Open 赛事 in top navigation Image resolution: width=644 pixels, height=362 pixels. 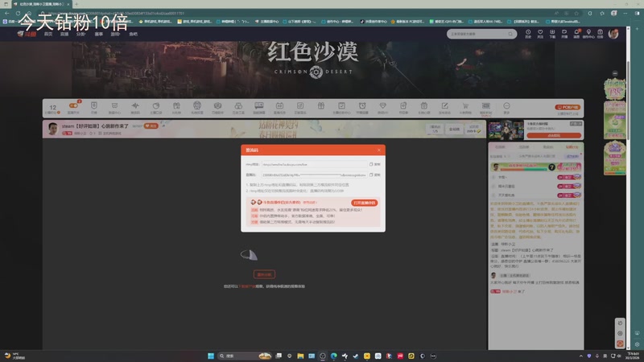click(x=98, y=34)
